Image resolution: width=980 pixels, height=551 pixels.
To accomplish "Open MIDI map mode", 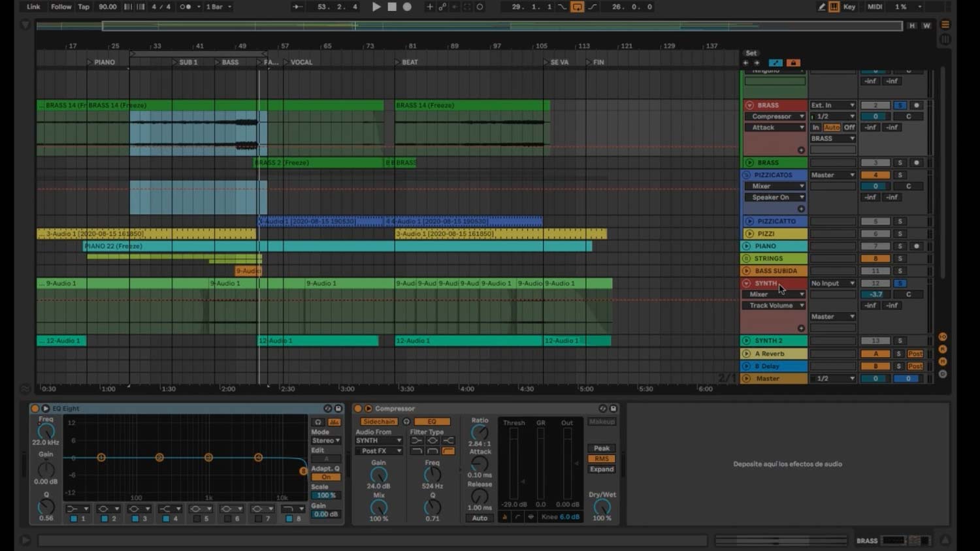I will pyautogui.click(x=875, y=7).
